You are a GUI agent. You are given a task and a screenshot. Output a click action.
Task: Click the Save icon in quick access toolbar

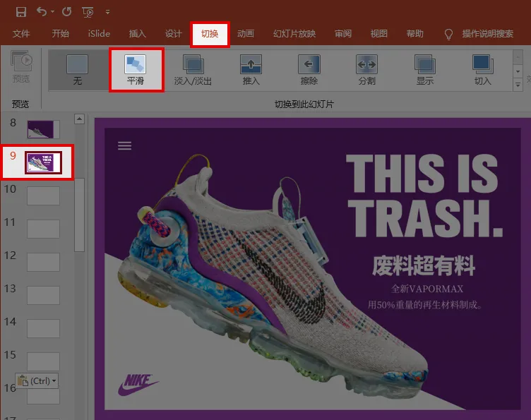tap(21, 12)
